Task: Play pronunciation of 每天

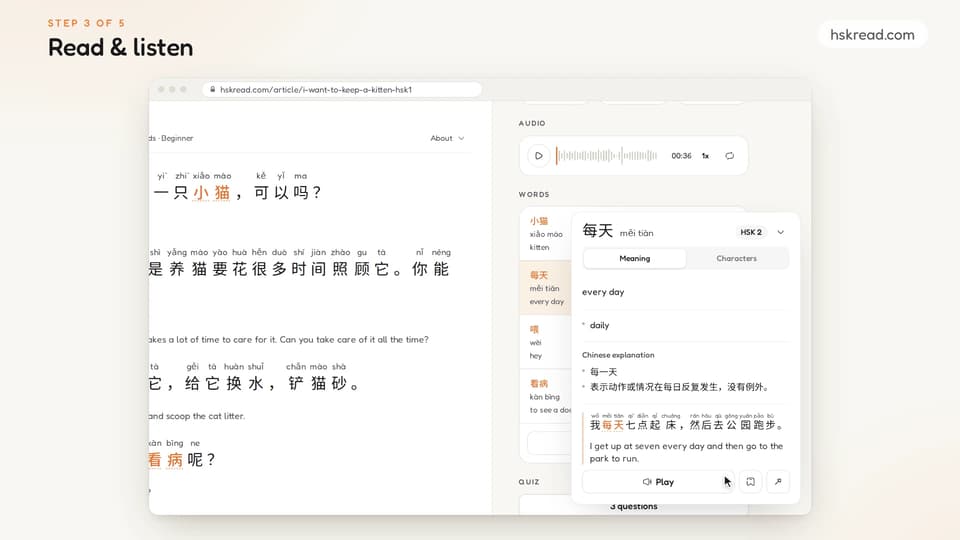Action: pos(658,482)
